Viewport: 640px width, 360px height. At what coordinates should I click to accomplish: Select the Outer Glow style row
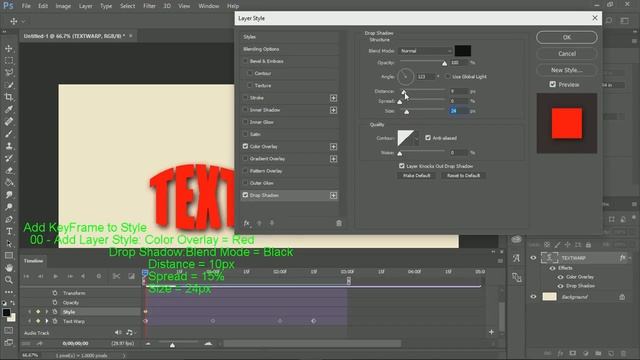click(289, 183)
